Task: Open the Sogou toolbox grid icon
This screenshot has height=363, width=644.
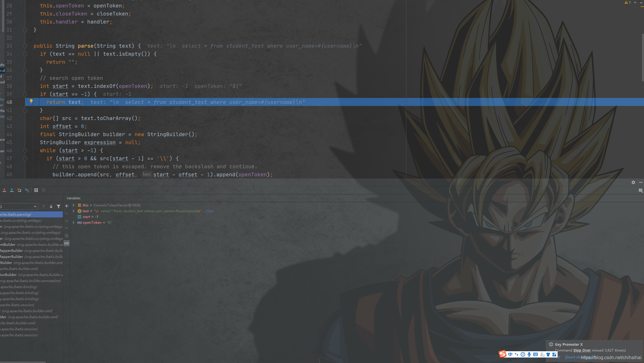Action: (x=554, y=354)
